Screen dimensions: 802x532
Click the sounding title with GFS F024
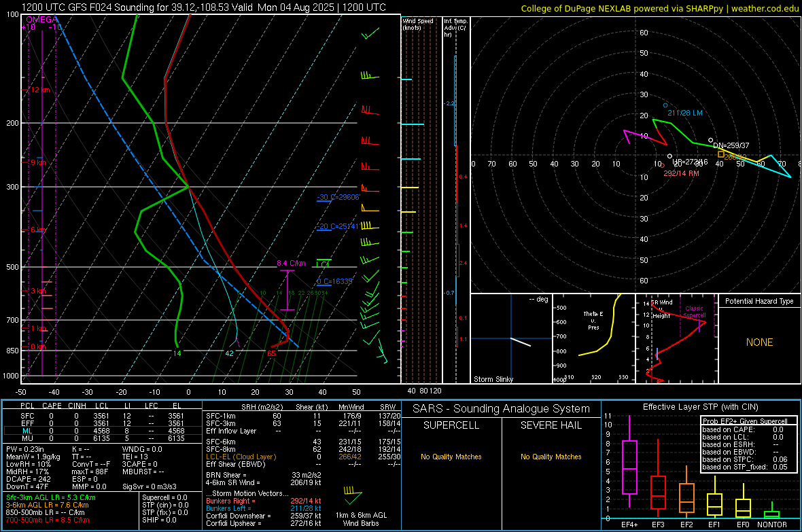point(204,7)
